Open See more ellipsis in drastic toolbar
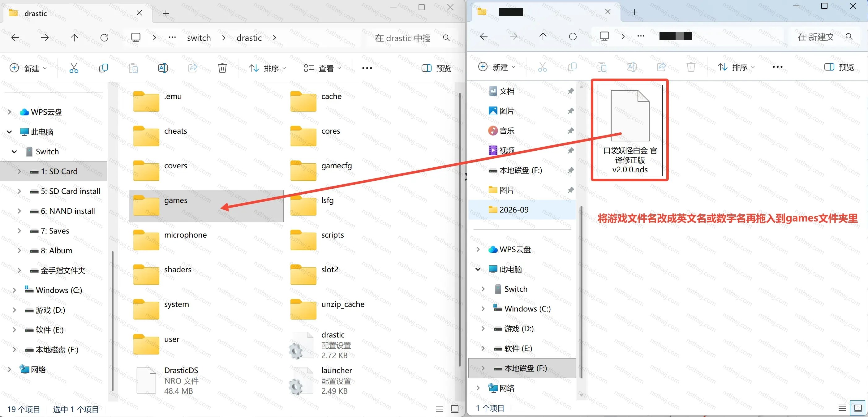The image size is (868, 417). [367, 68]
